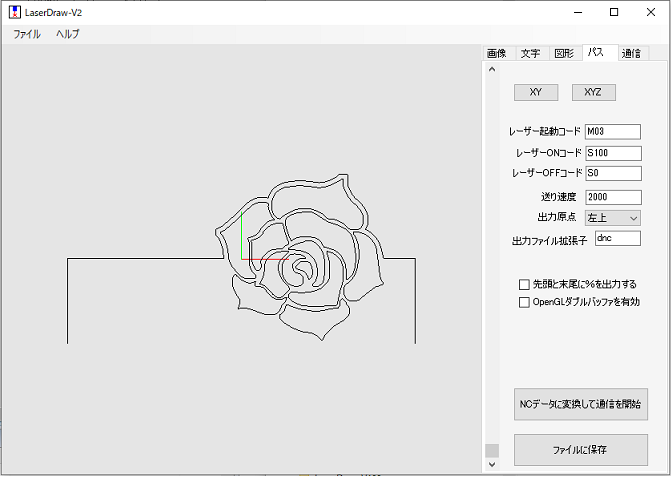Click the panel scrollbar down arrow
The width and height of the screenshot is (671, 479).
coord(492,464)
